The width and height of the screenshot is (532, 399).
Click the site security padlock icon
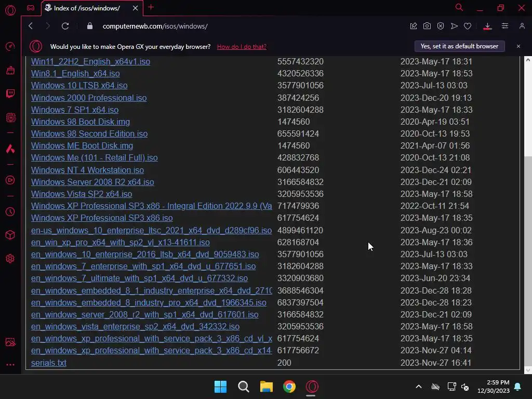point(89,26)
